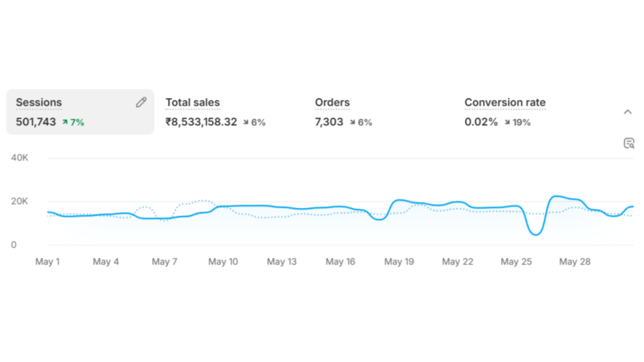Screen dimensions: 644x362
Task: Select the Orders metric
Action: click(x=332, y=102)
